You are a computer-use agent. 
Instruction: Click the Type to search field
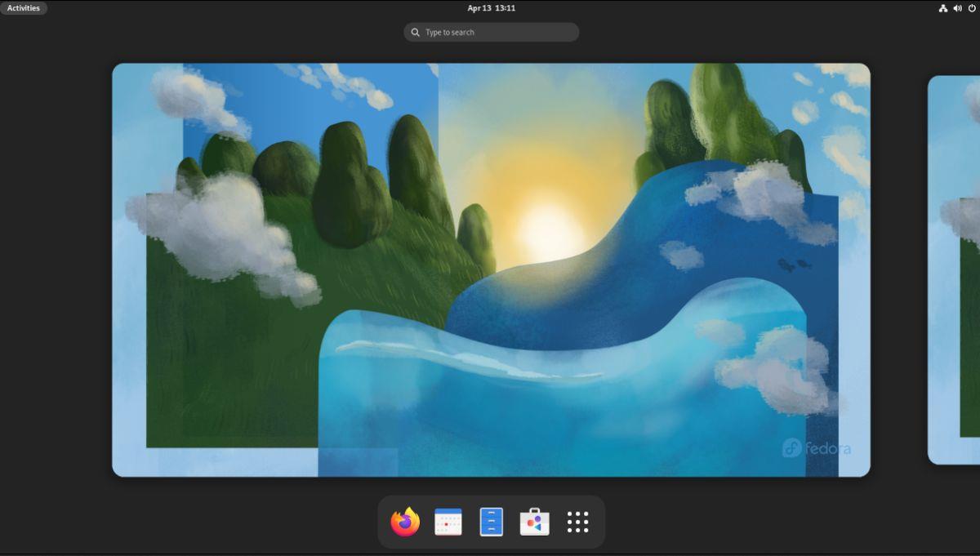click(x=490, y=32)
